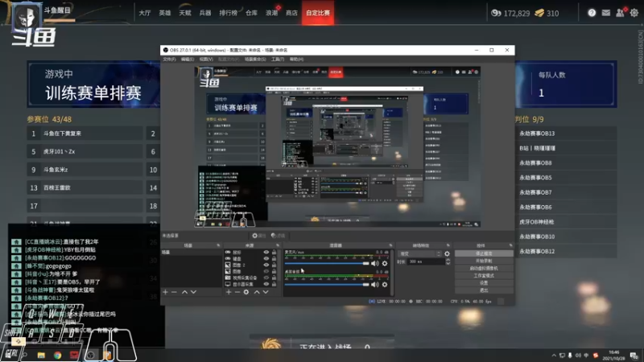This screenshot has height=362, width=644.
Task: Open the game friends icon
Action: (620, 13)
